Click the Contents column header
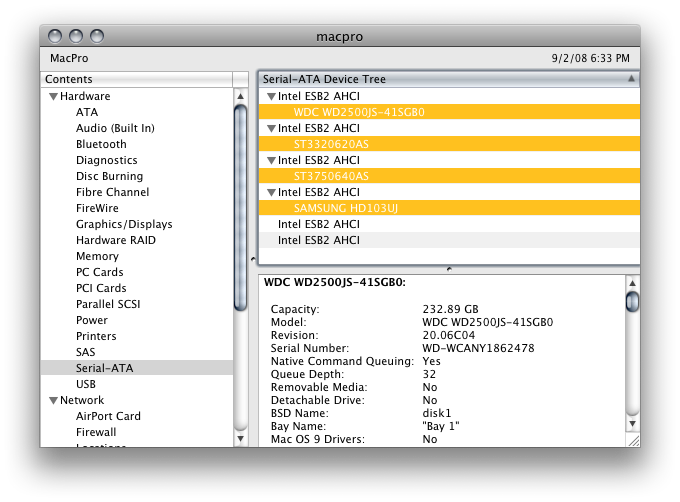 (137, 79)
